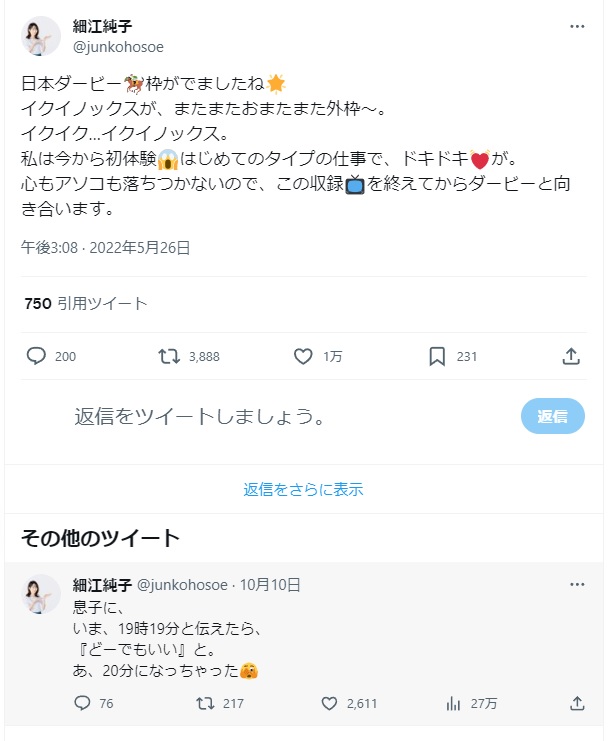Screen dimensions: 615x741
Task: Open more options menu on October 10 tweet
Action: click(x=577, y=584)
